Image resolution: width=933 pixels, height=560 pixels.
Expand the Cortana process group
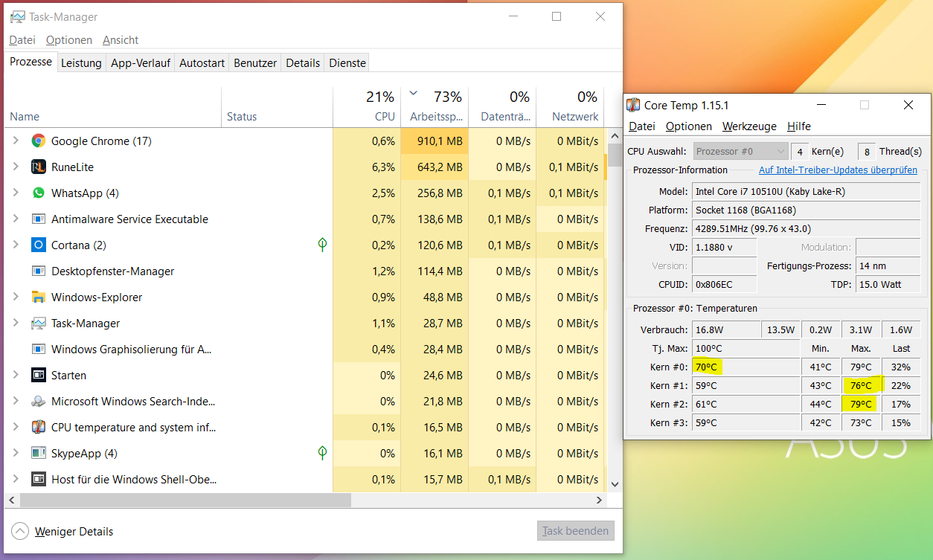point(16,245)
